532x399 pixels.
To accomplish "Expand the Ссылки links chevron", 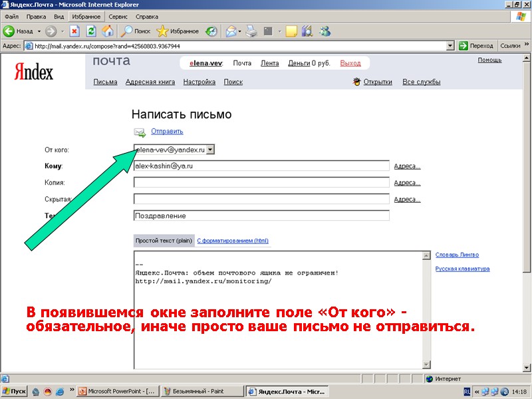I will pos(526,44).
